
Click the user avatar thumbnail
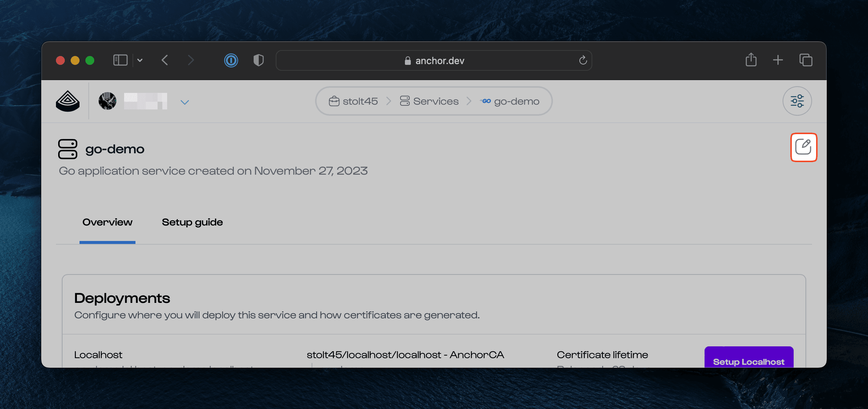107,101
